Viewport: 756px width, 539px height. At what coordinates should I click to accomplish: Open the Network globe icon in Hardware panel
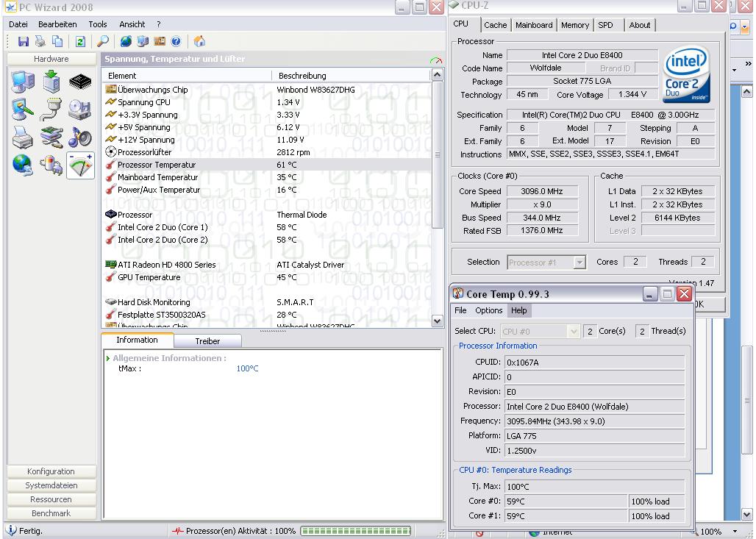point(23,165)
